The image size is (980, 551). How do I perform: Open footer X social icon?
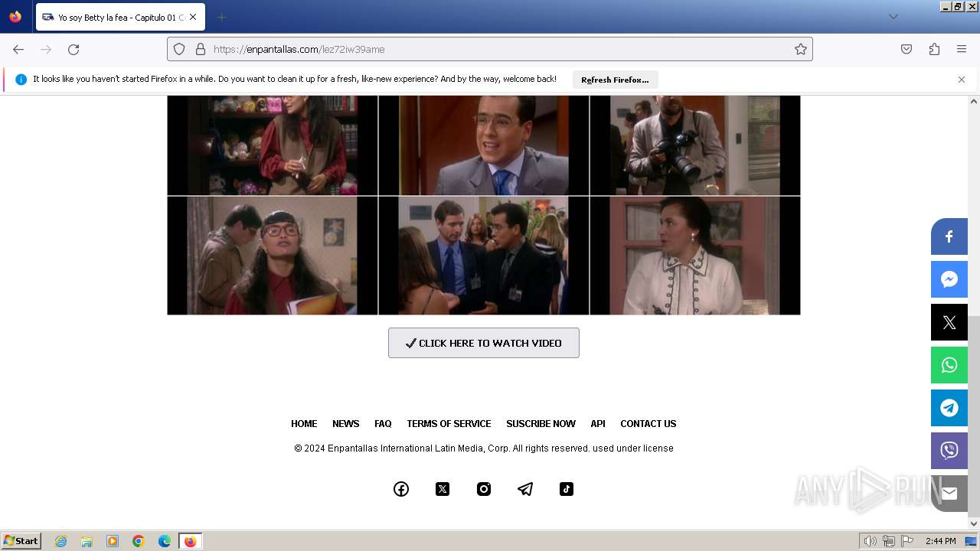(x=443, y=489)
